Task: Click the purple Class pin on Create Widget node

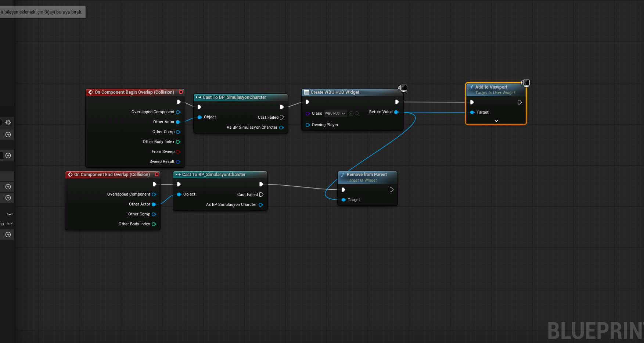Action: 308,114
